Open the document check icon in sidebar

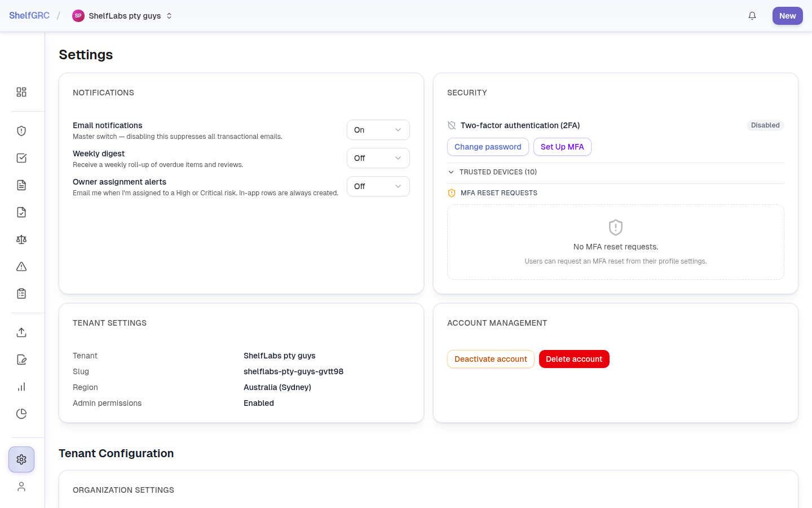21,212
